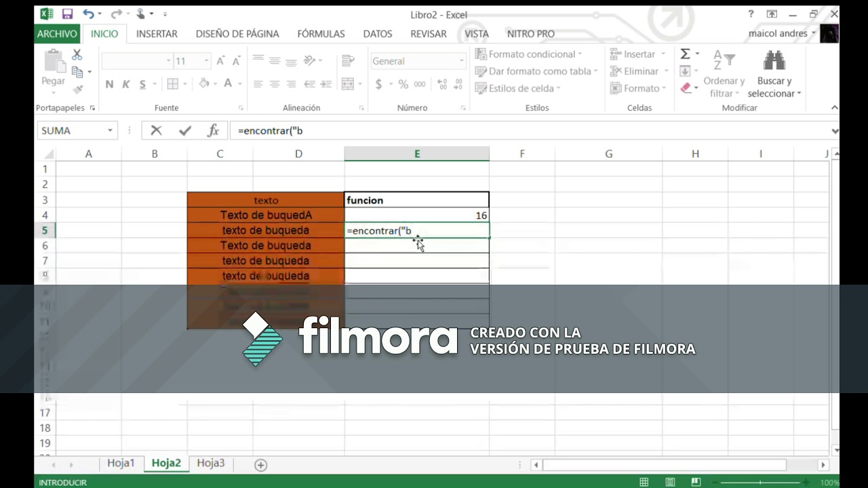Click the formula bar text field
The image size is (868, 488).
coord(530,131)
